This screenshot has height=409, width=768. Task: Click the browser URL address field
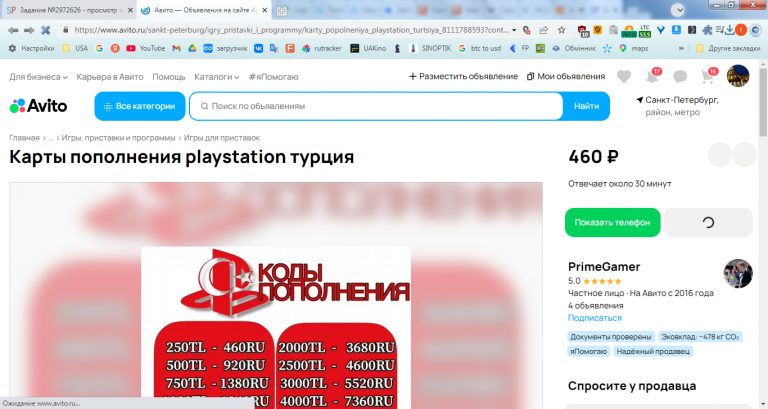click(291, 30)
